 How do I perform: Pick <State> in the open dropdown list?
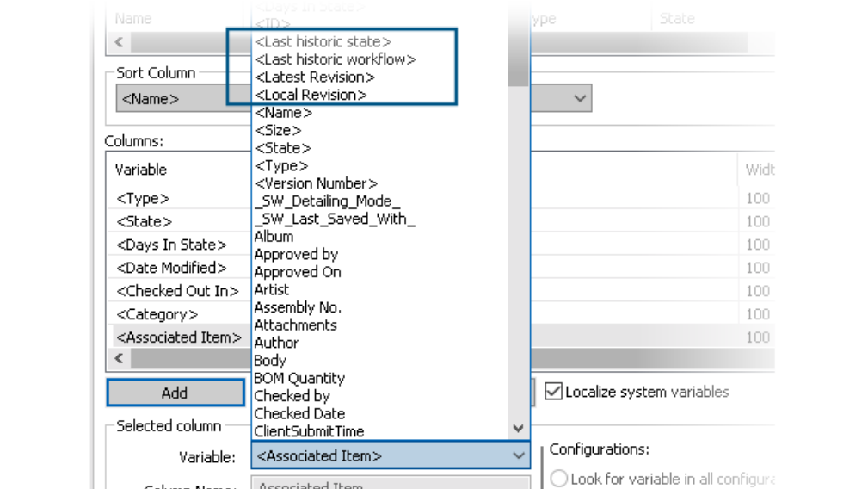coord(283,148)
